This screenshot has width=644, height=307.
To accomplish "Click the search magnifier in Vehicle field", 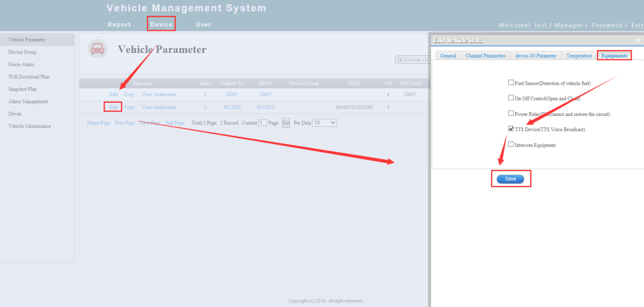I will coord(400,60).
